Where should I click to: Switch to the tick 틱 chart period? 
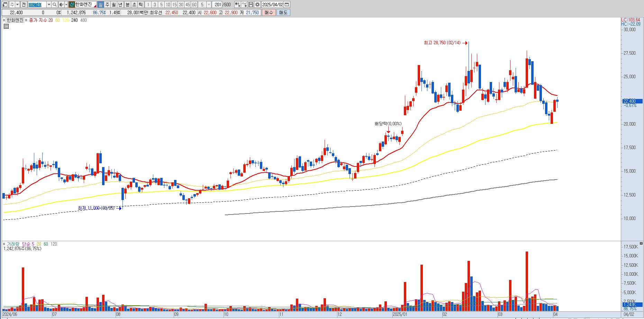pyautogui.click(x=141, y=4)
